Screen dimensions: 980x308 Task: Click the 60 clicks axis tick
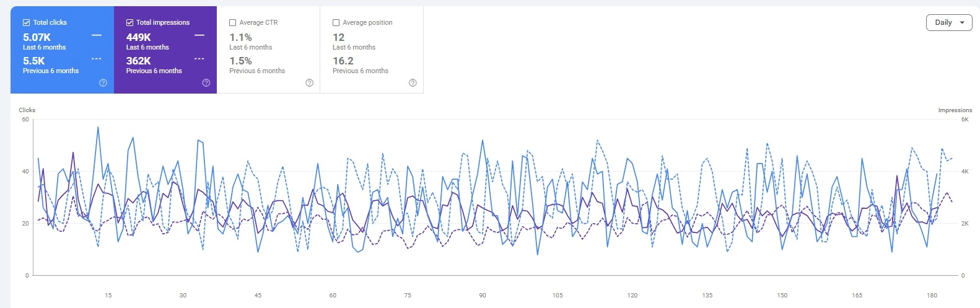coord(25,119)
